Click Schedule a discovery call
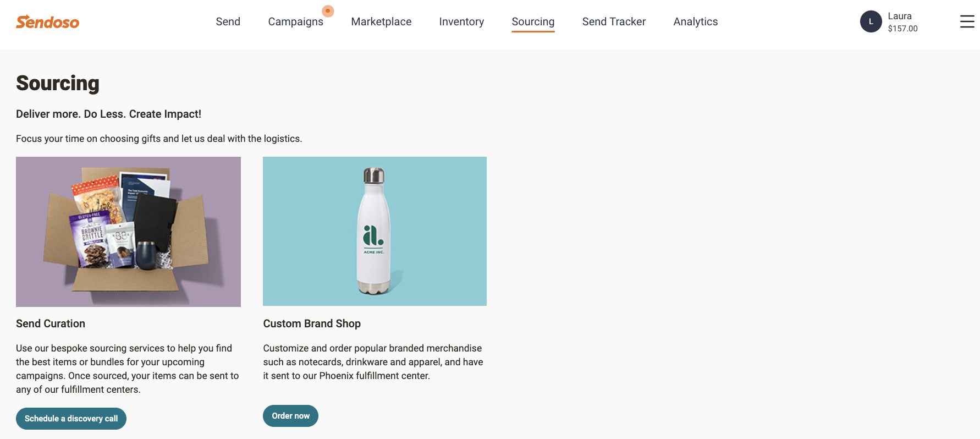980x439 pixels. pos(71,418)
